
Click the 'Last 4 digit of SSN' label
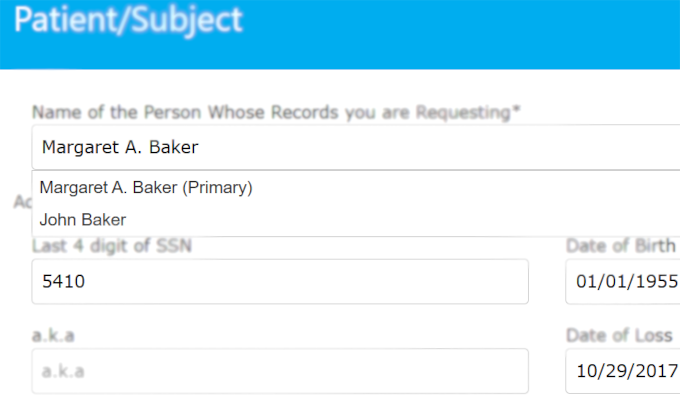coord(111,246)
